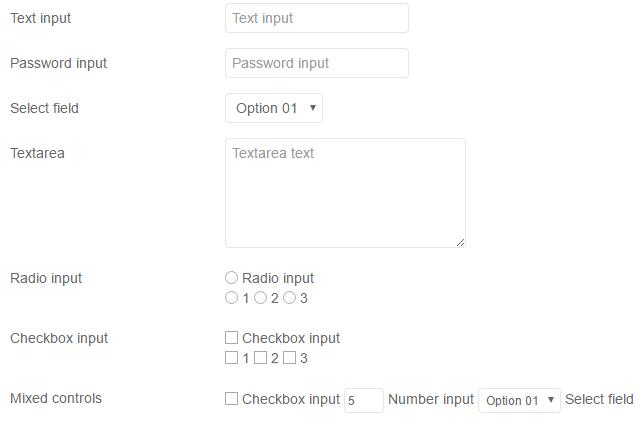Enable the Mixed controls checkbox
Viewport: 644px width, 430px height.
(232, 399)
